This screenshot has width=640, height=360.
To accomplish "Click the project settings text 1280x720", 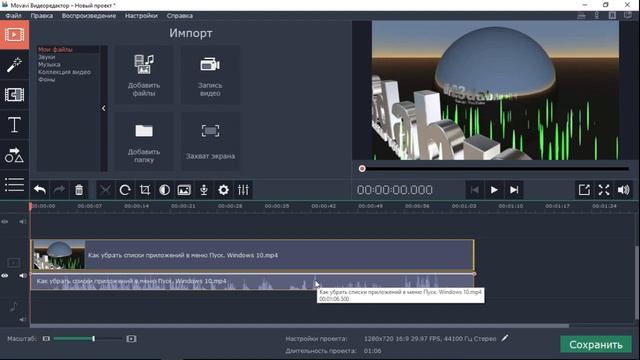I will (430, 338).
